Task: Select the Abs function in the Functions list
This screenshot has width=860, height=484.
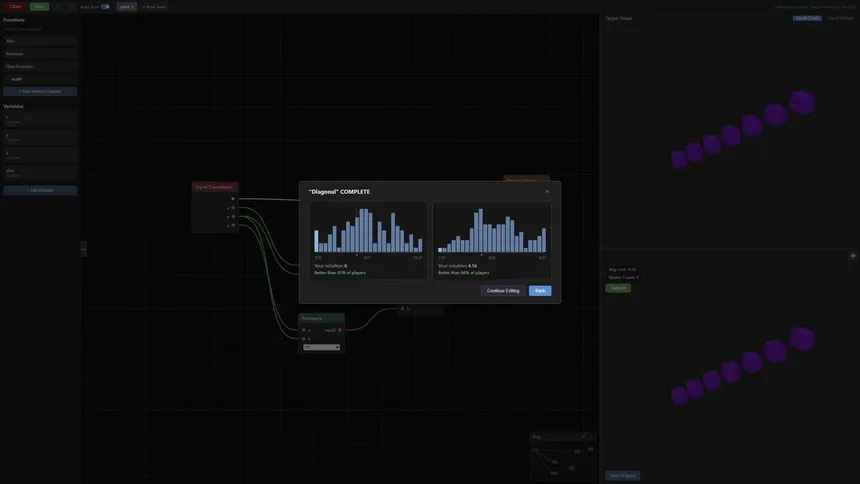Action: click(40, 41)
